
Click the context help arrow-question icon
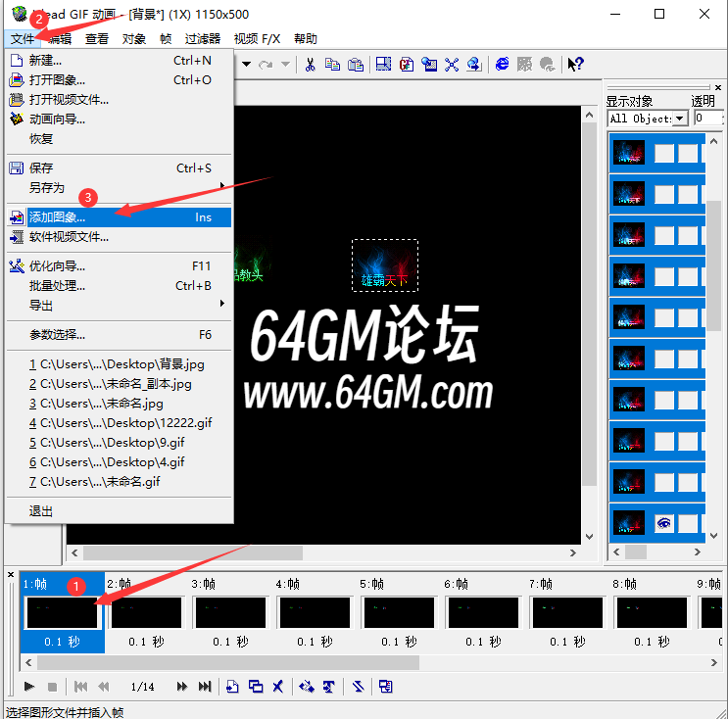pos(576,64)
